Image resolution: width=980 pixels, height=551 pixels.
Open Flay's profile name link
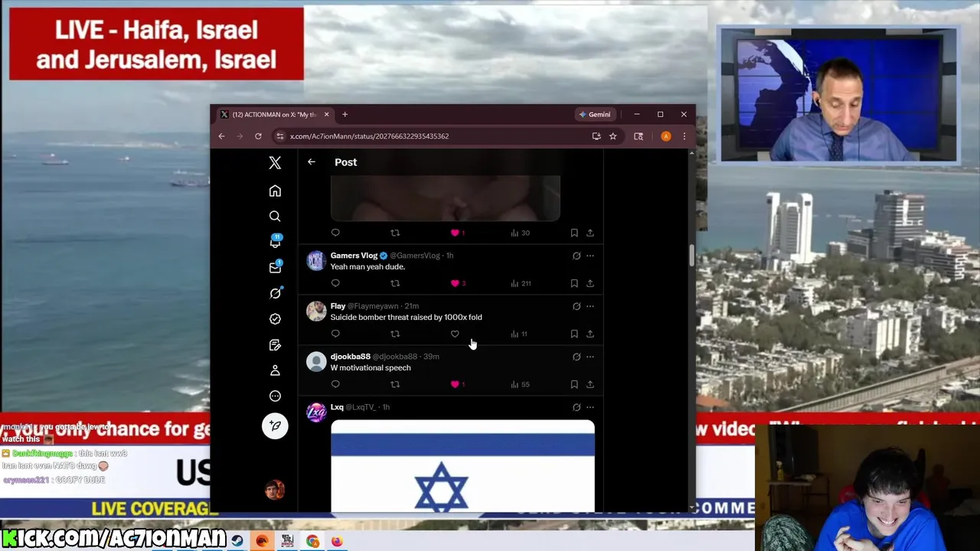tap(338, 306)
